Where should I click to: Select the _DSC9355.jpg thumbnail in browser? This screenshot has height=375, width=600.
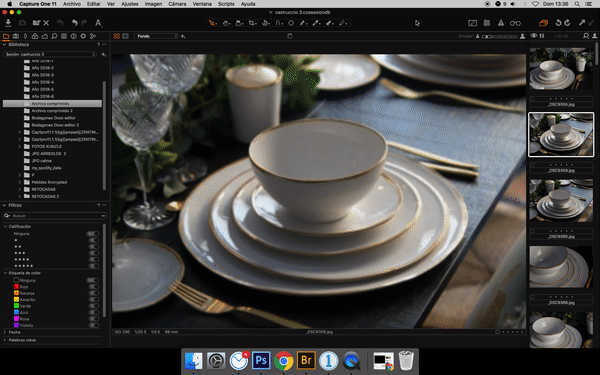(561, 68)
